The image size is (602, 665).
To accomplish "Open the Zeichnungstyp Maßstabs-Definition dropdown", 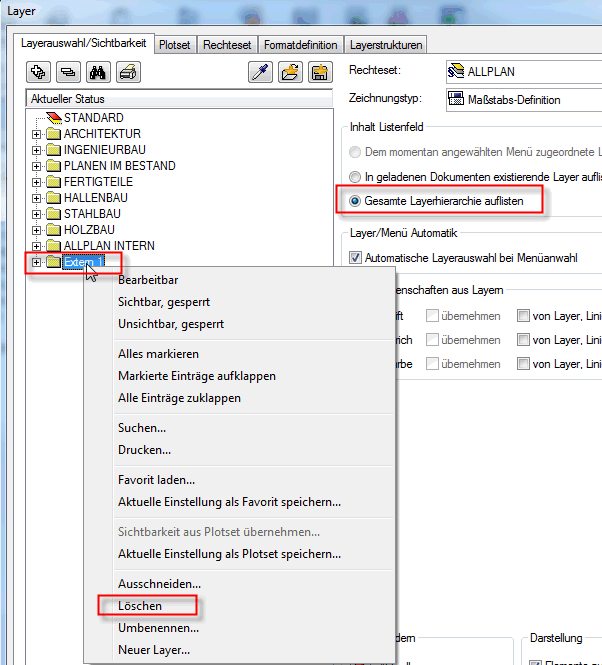I will pyautogui.click(x=522, y=99).
